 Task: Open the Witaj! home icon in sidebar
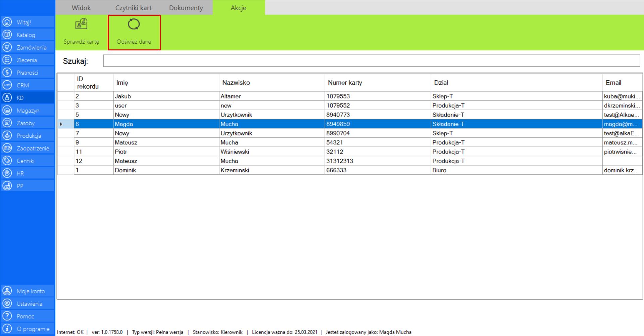[7, 22]
